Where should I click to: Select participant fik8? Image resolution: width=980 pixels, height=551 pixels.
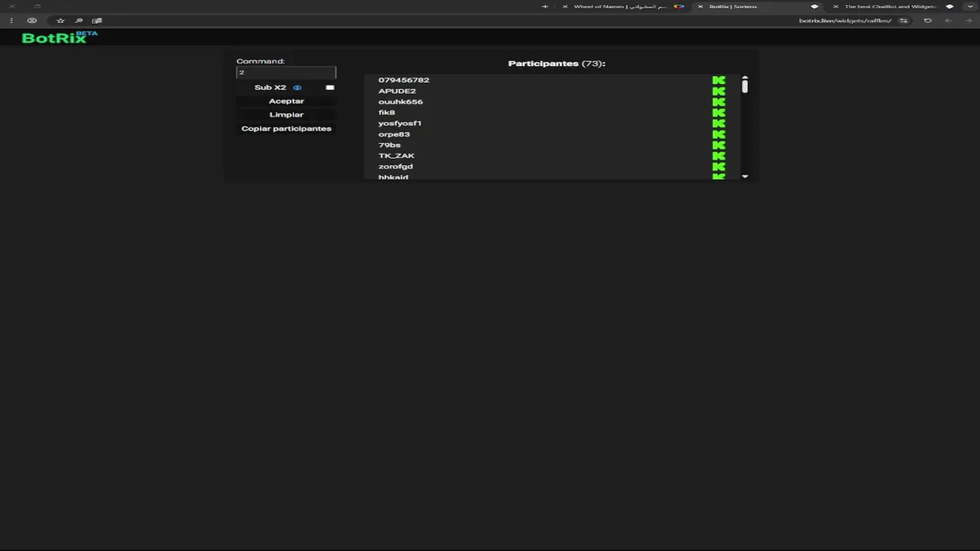[x=387, y=112]
